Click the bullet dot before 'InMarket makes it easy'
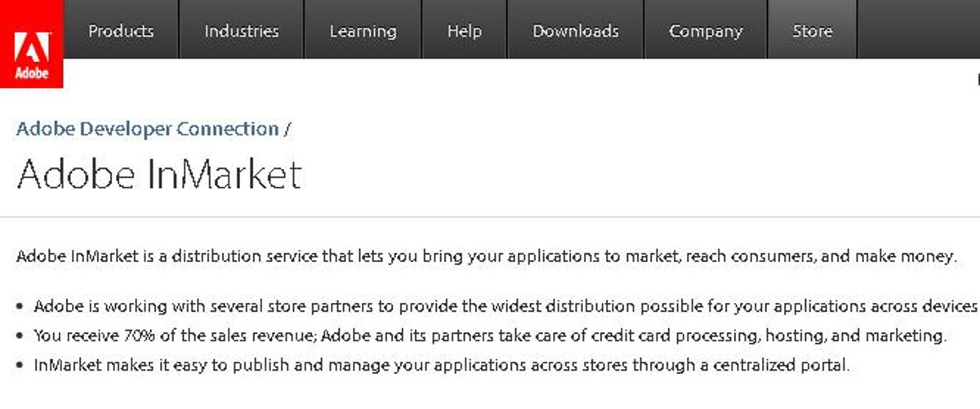The image size is (980, 409). click(20, 366)
